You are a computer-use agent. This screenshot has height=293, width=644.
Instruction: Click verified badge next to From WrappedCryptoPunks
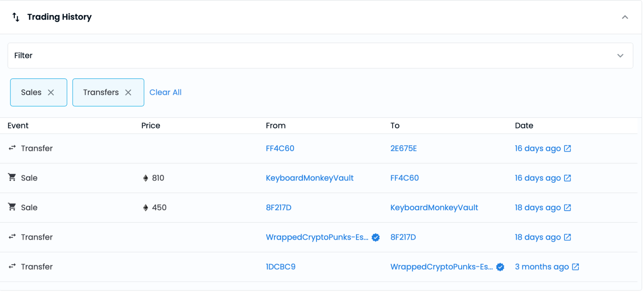point(376,238)
